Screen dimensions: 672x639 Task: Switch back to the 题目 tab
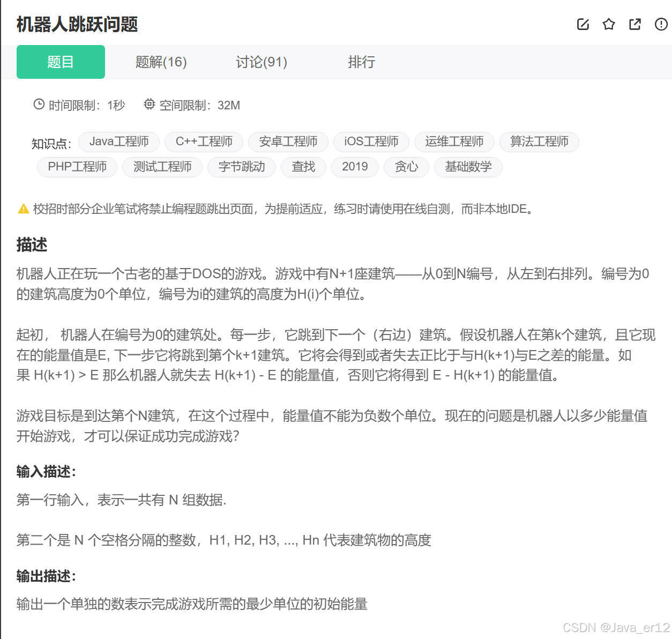61,62
